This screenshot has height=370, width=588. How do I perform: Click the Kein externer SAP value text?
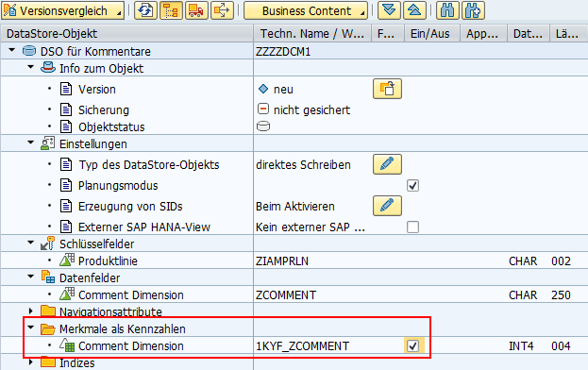[x=311, y=227]
